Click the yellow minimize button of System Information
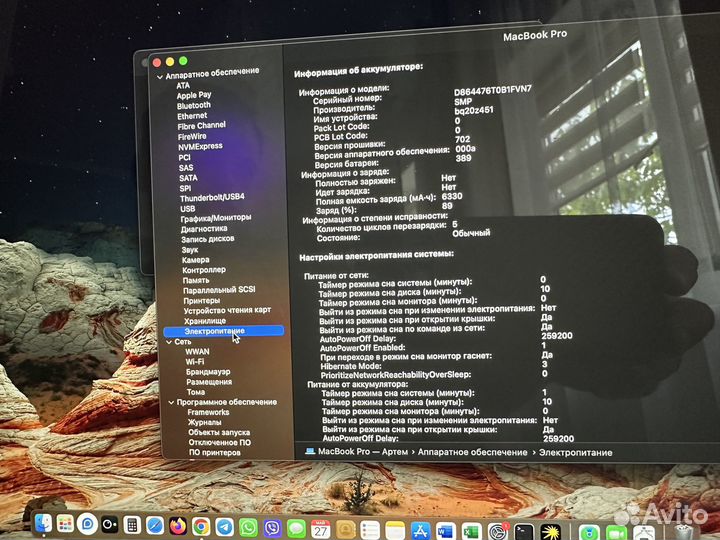The height and width of the screenshot is (540, 720). (170, 62)
